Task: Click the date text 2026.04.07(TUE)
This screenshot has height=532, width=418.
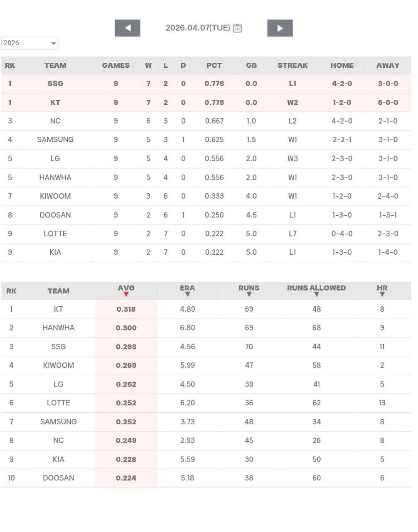Action: click(198, 28)
